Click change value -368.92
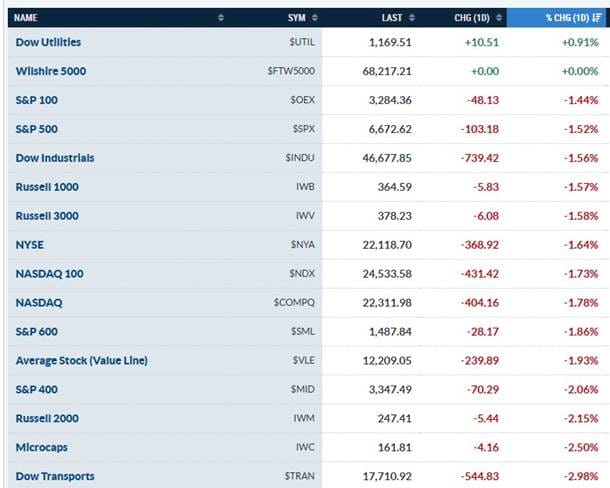 coord(480,245)
